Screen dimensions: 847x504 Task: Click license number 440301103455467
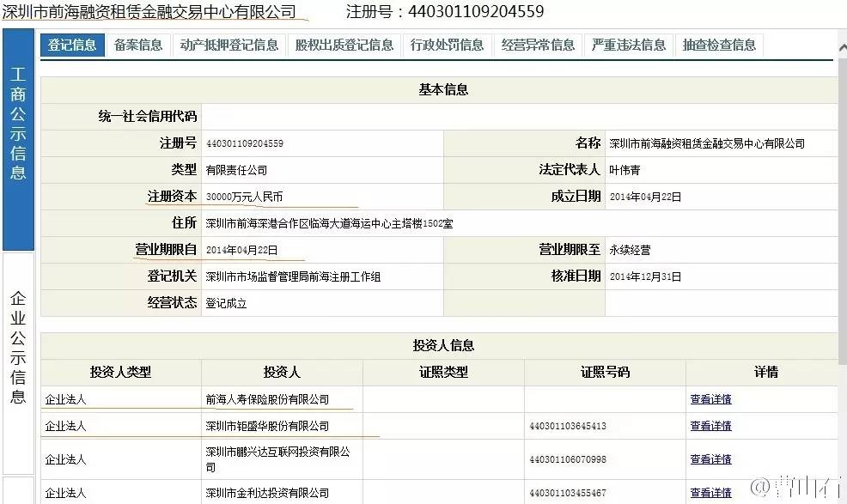(568, 493)
